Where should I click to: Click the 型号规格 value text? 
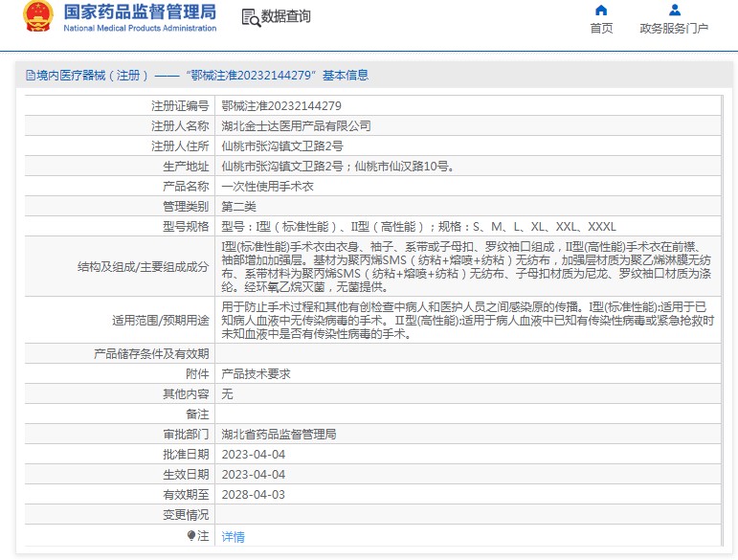[x=418, y=227]
